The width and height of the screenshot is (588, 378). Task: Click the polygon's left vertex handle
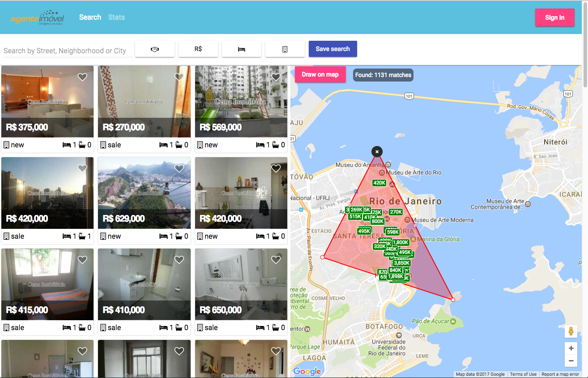pyautogui.click(x=322, y=258)
